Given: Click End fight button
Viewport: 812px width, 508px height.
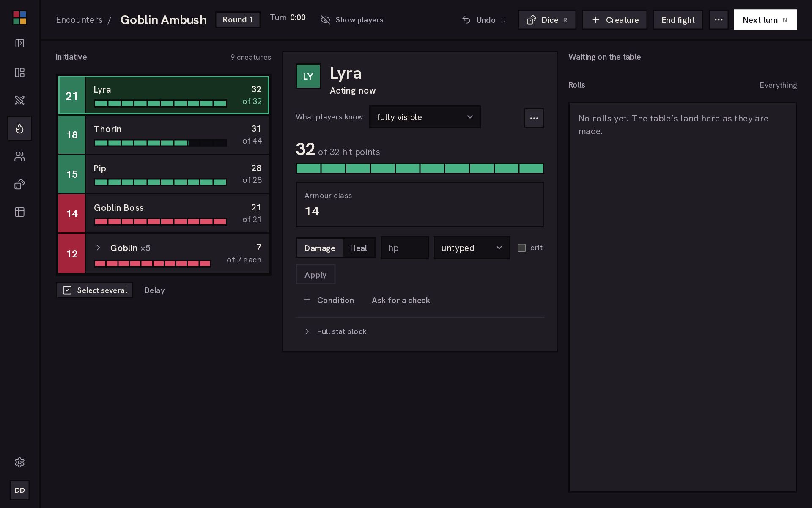Looking at the screenshot, I should point(678,20).
